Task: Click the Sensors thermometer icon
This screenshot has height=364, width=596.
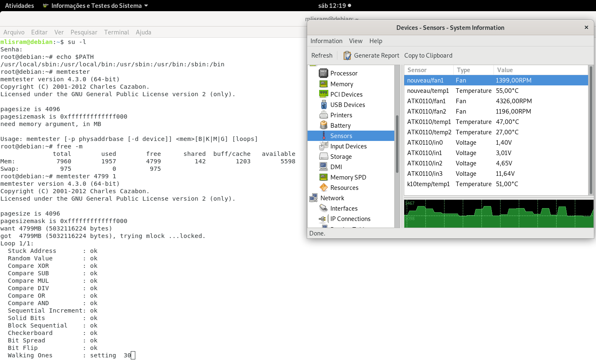Action: pos(323,136)
